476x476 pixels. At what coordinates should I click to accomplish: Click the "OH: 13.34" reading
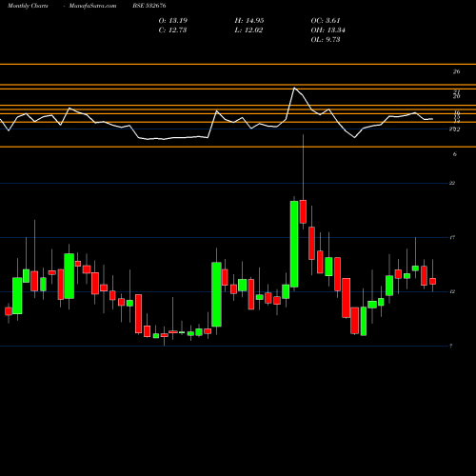(x=328, y=30)
